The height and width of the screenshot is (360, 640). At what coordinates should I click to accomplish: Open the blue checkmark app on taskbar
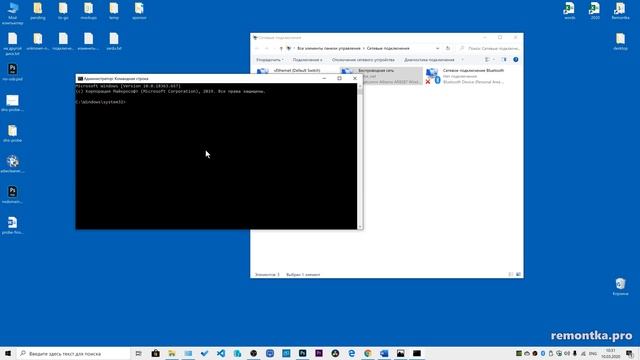[x=204, y=353]
